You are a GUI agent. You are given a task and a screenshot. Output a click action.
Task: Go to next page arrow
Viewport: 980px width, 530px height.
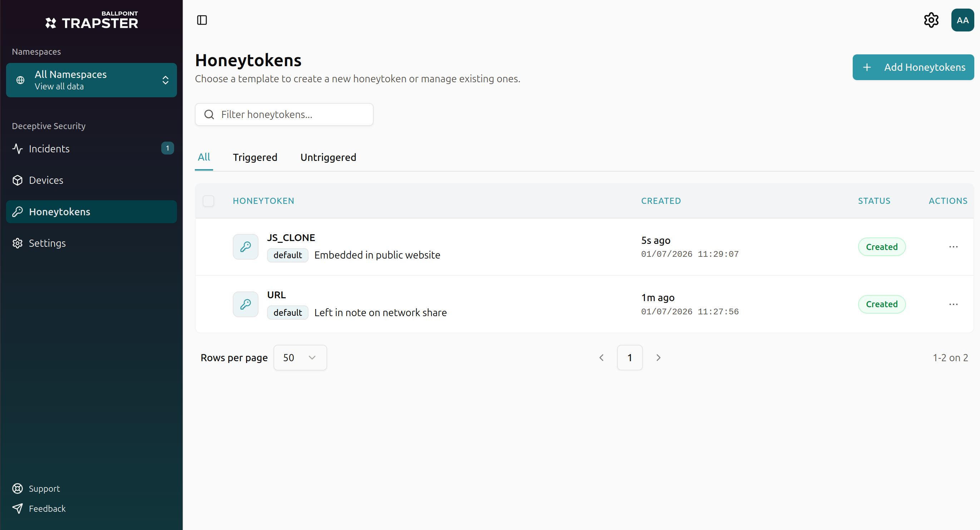pos(659,358)
